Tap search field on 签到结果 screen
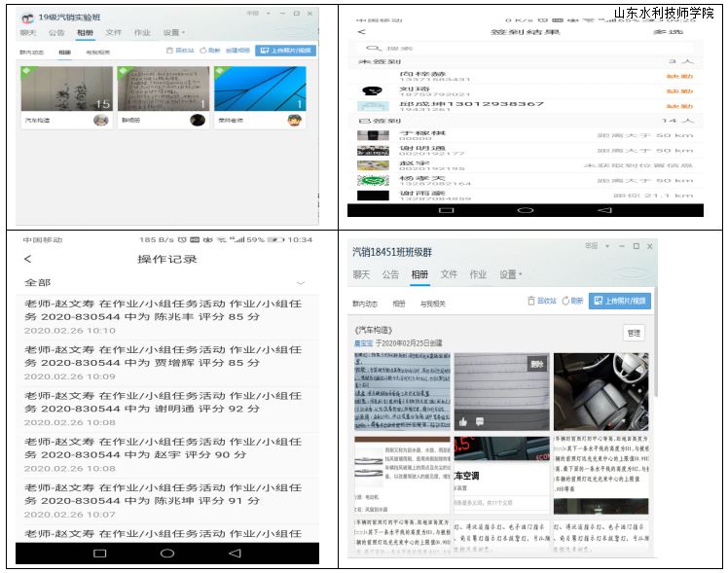 point(526,49)
